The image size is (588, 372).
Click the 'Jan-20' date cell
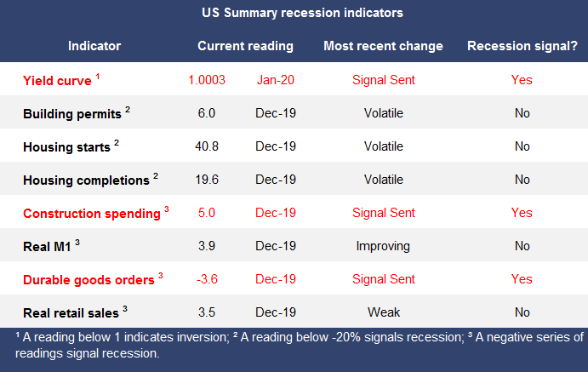click(x=276, y=80)
